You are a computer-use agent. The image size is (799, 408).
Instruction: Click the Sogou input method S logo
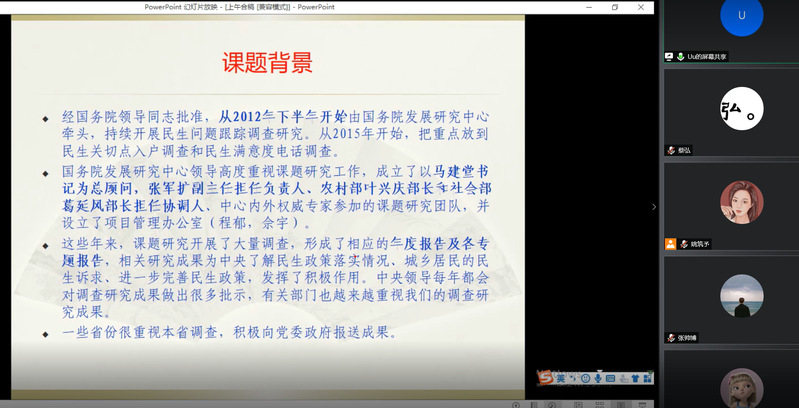[545, 377]
